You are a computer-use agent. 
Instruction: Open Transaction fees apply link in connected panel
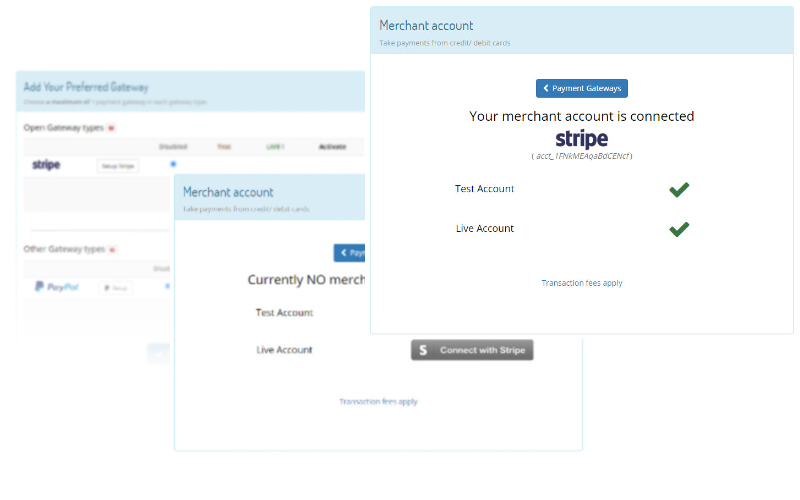pos(581,283)
